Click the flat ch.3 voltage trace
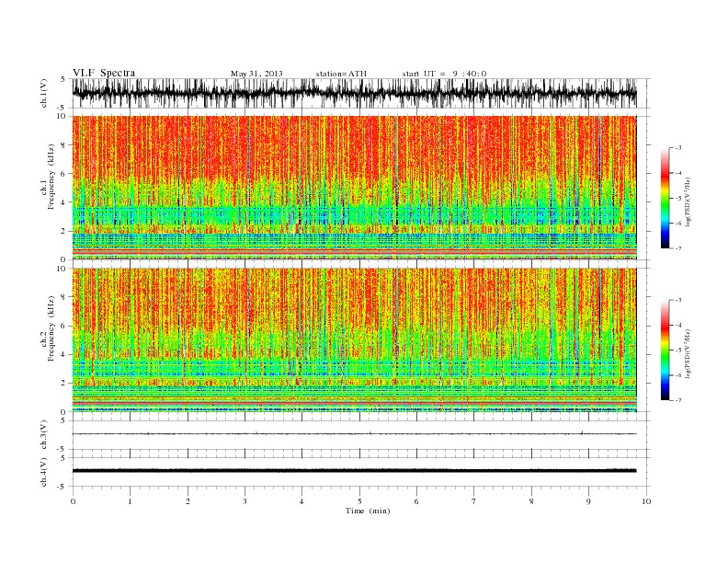The width and height of the screenshot is (728, 563). [354, 434]
